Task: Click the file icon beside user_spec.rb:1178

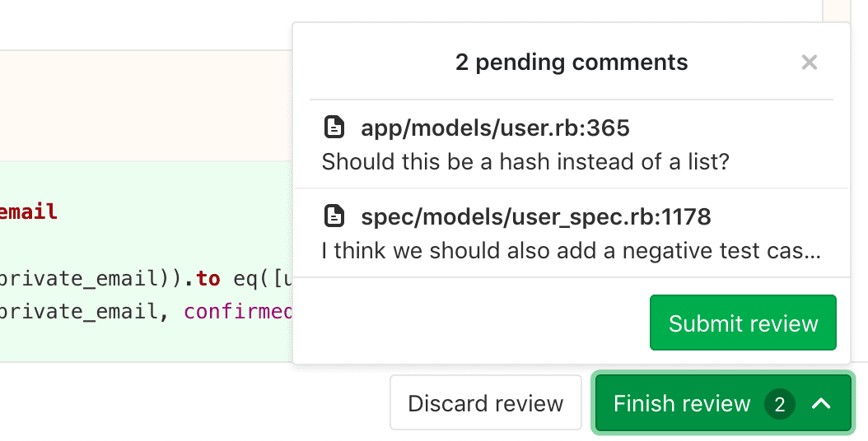Action: point(334,216)
